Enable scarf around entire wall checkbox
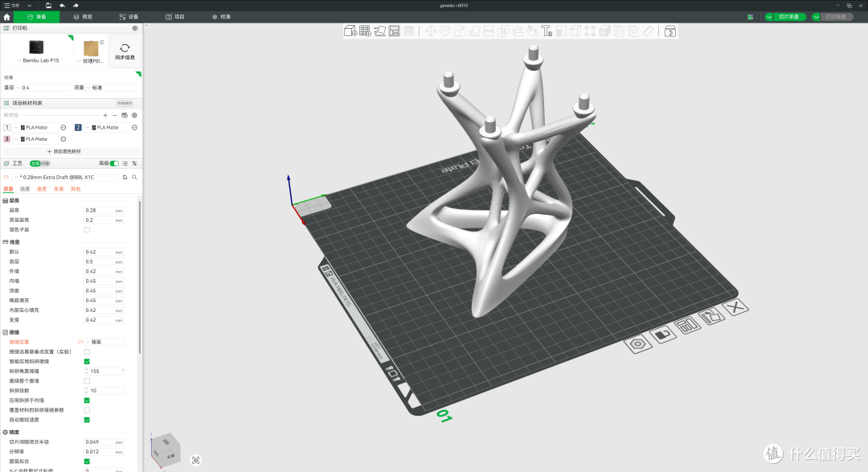Image resolution: width=868 pixels, height=472 pixels. coord(87,381)
